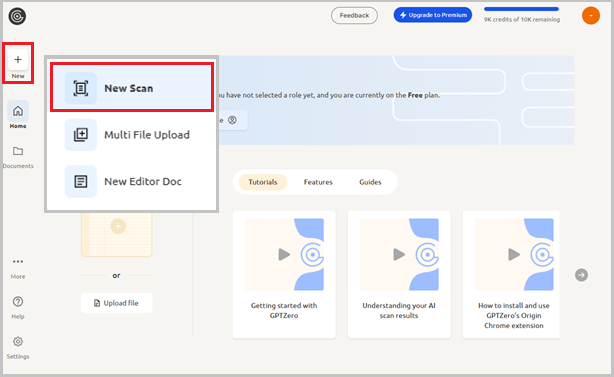Click the New Editor Doc icon
Viewport: 614px width, 377px height.
(81, 181)
